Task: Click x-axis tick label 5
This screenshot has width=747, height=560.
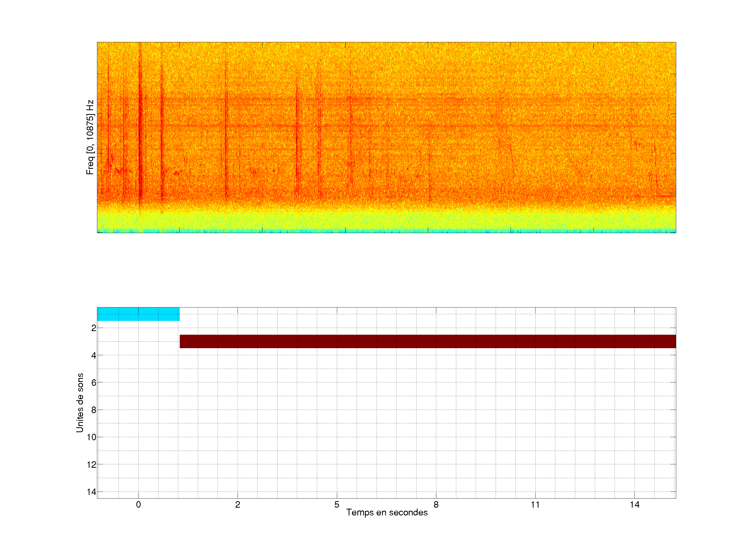Action: 337,505
